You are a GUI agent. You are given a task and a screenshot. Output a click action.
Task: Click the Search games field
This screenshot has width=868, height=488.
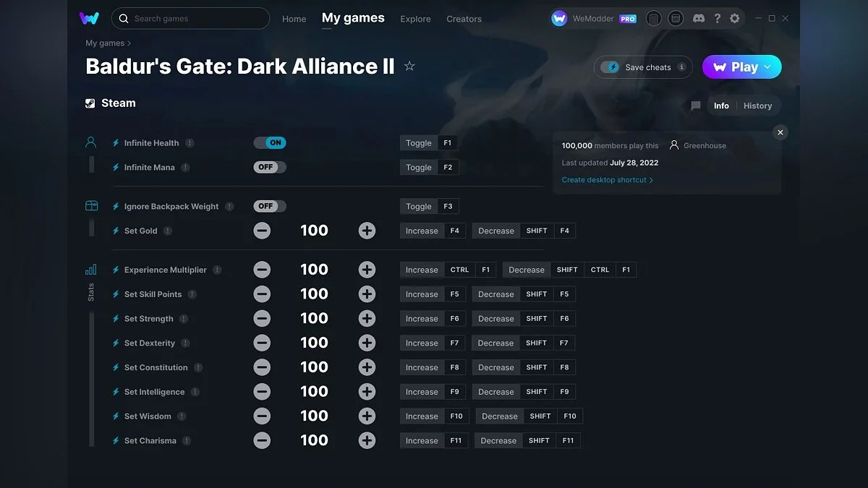191,19
